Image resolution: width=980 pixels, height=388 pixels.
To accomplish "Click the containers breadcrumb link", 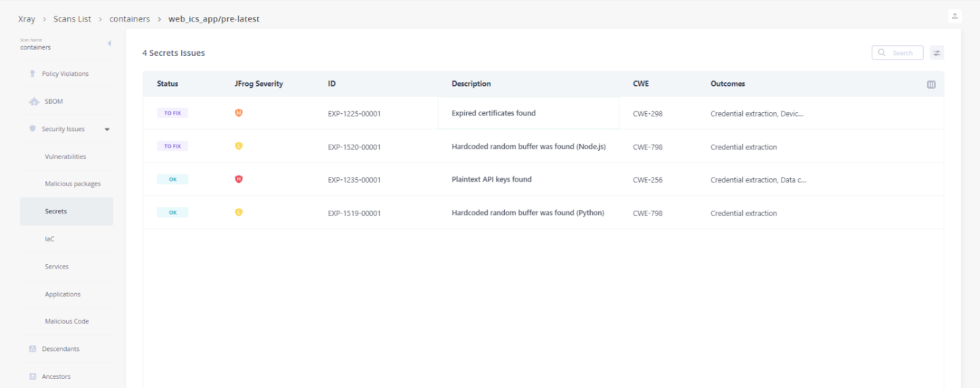I will click(129, 19).
